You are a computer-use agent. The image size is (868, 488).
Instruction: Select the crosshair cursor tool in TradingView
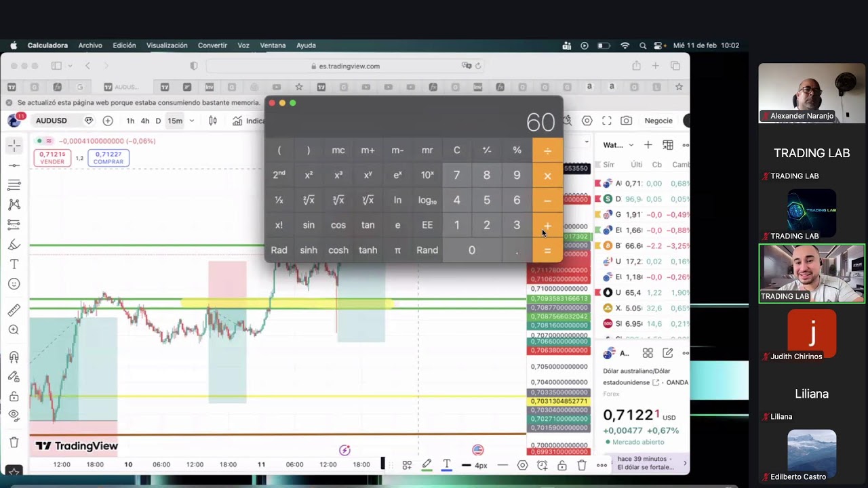point(14,146)
